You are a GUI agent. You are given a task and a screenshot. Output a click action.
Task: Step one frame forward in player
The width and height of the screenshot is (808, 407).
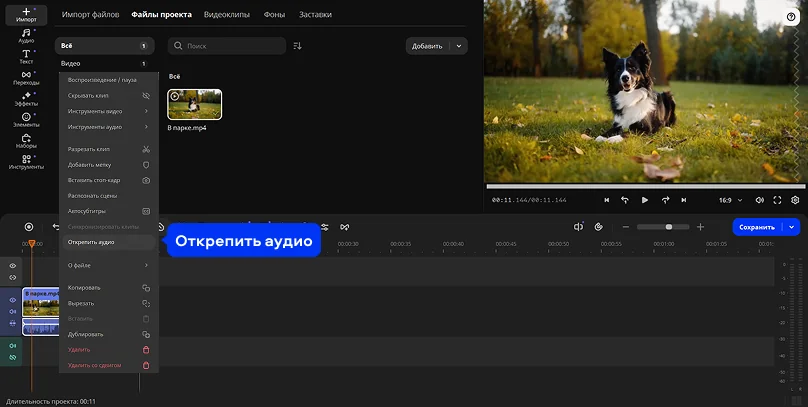pos(665,200)
